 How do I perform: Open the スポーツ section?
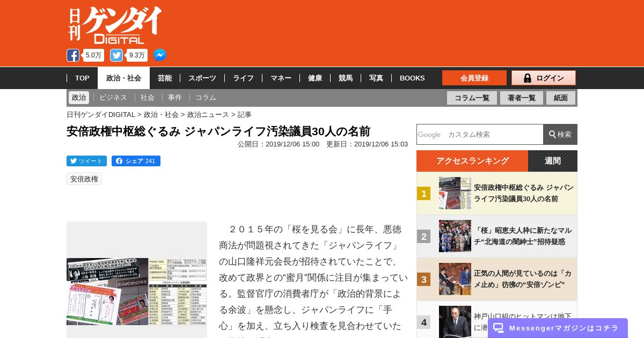(x=202, y=78)
